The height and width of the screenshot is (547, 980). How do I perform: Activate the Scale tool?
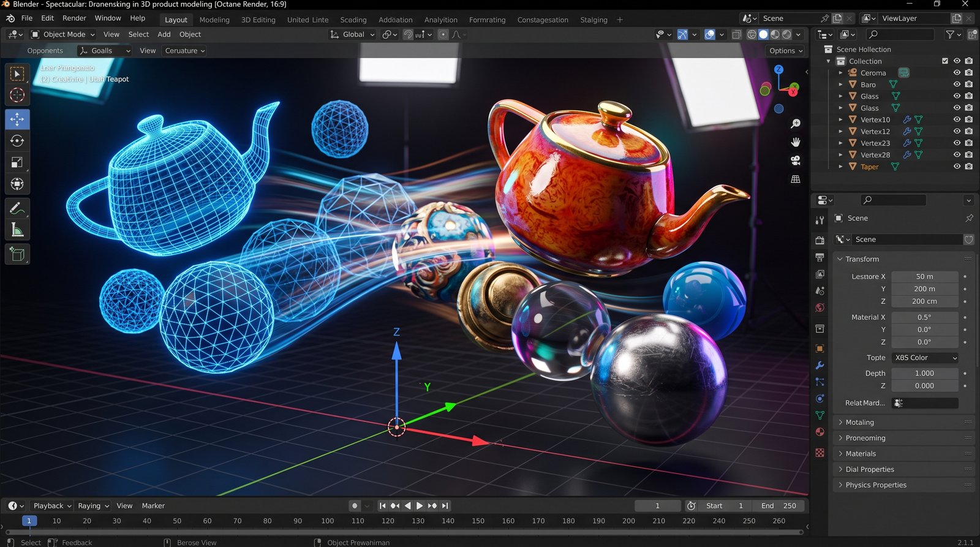(17, 162)
